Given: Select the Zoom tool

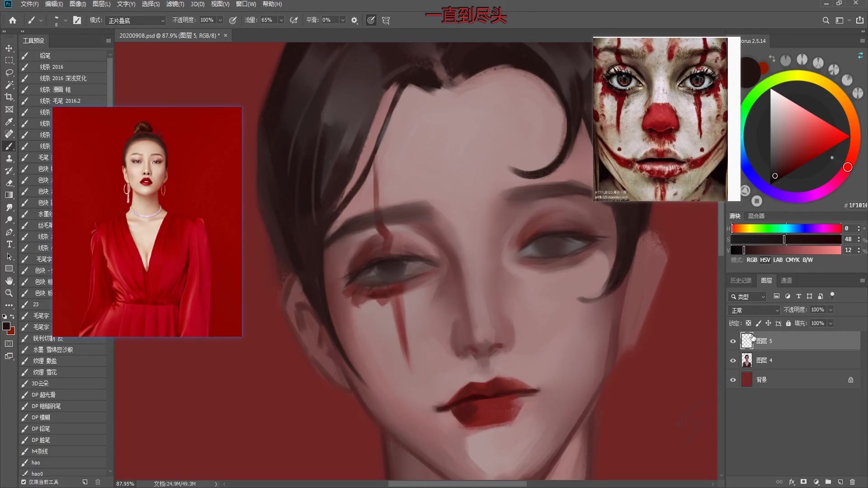Looking at the screenshot, I should tap(9, 293).
